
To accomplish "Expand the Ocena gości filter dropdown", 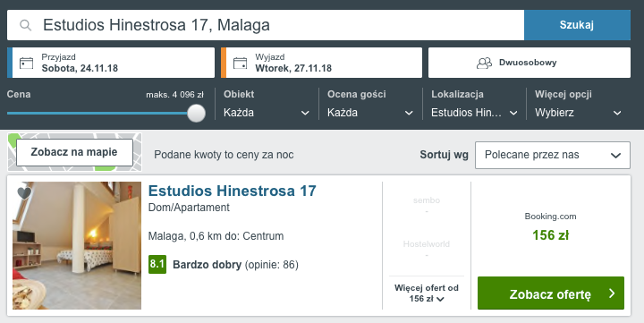I will tap(370, 113).
